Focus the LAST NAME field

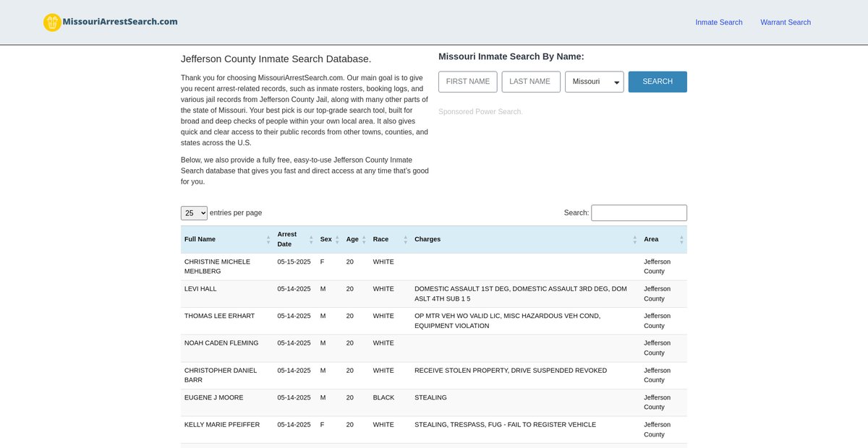tap(530, 82)
